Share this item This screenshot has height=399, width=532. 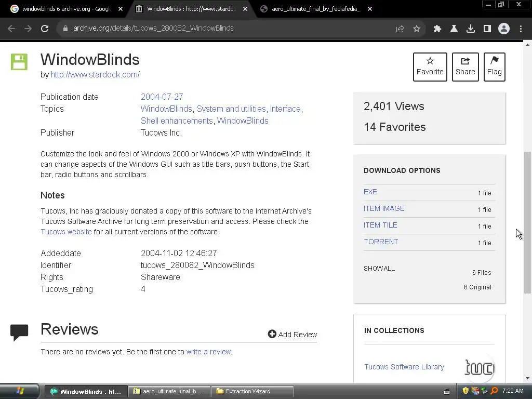[465, 67]
